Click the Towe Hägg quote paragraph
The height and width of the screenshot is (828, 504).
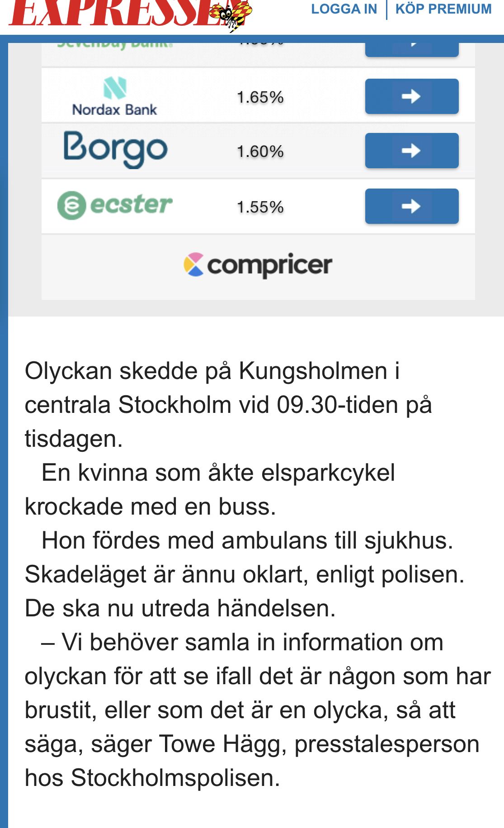258,710
